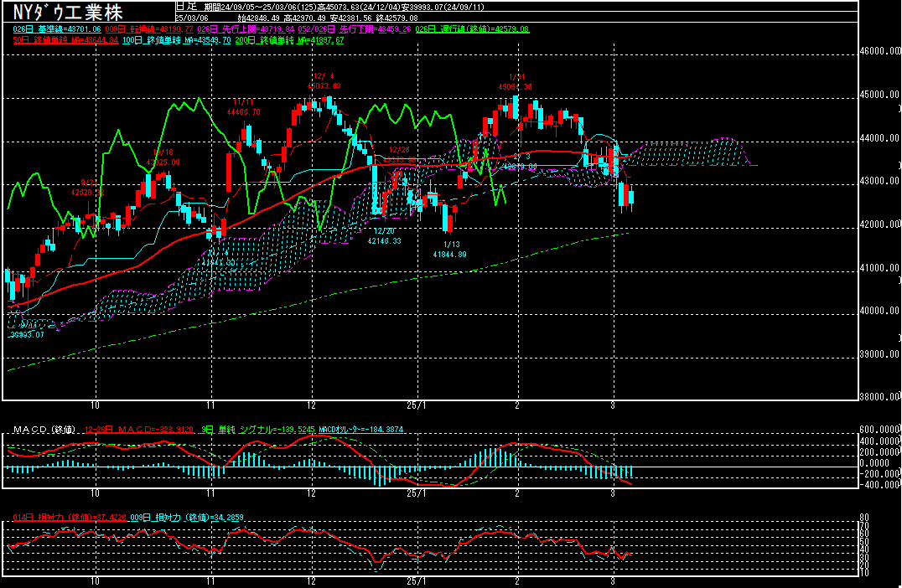Screen dimensions: 902x588
Task: Click the 11/11 high annotation 44486.70
Action: (x=243, y=112)
